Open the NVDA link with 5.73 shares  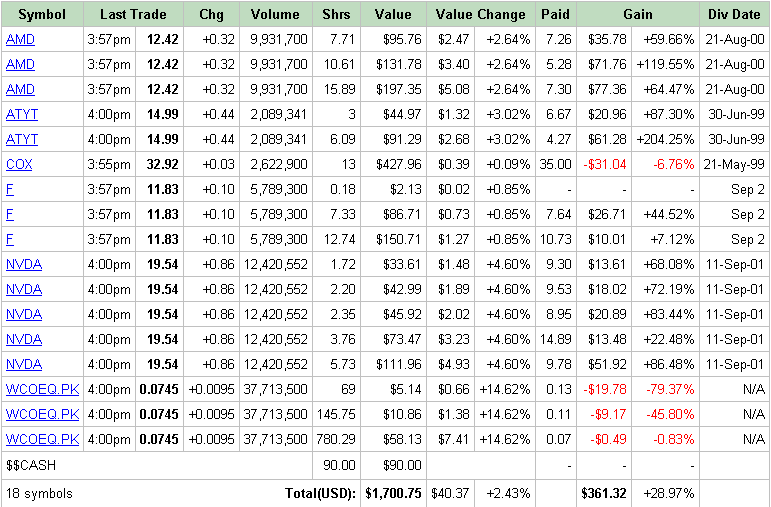point(24,364)
